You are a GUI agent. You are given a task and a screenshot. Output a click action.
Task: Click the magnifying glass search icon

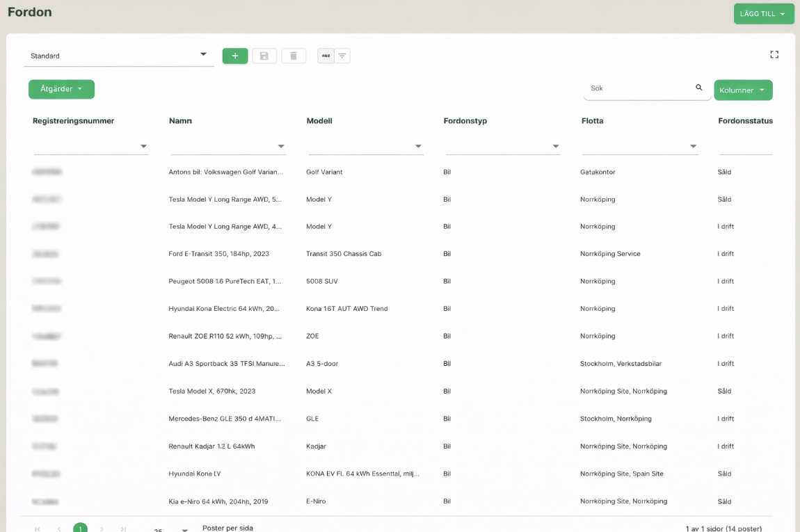699,88
